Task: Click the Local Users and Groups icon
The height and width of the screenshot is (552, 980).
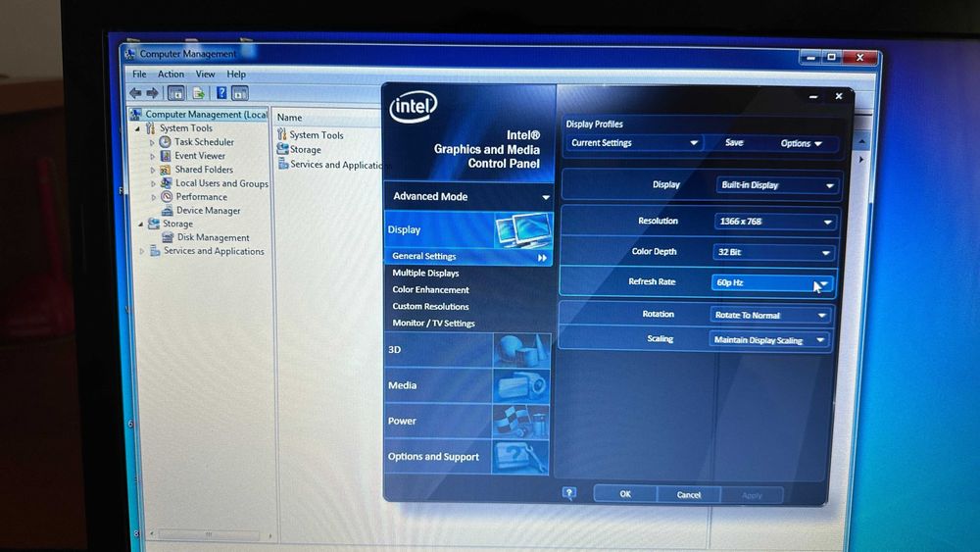Action: 167,182
